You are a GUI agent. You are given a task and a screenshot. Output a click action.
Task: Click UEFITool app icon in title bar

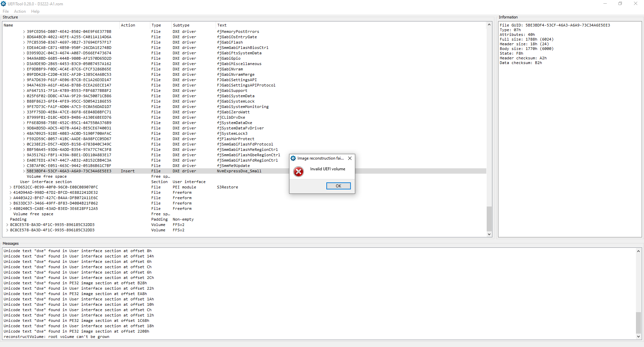pos(3,4)
